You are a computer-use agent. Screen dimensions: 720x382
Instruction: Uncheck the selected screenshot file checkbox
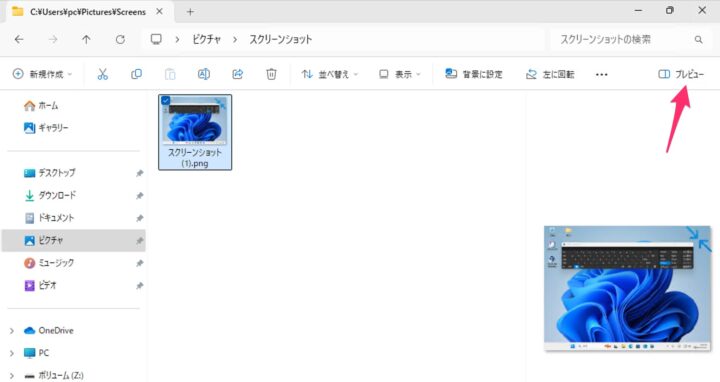pos(165,100)
